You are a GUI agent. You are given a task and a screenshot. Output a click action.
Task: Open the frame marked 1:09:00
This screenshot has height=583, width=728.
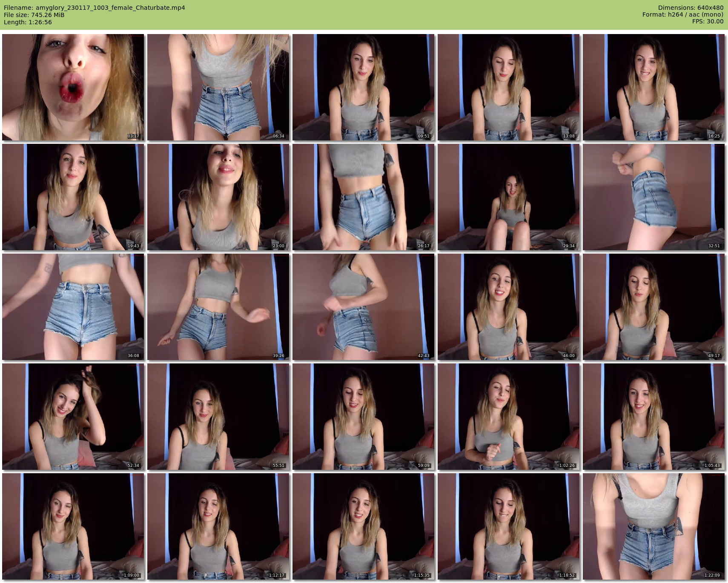coord(73,526)
